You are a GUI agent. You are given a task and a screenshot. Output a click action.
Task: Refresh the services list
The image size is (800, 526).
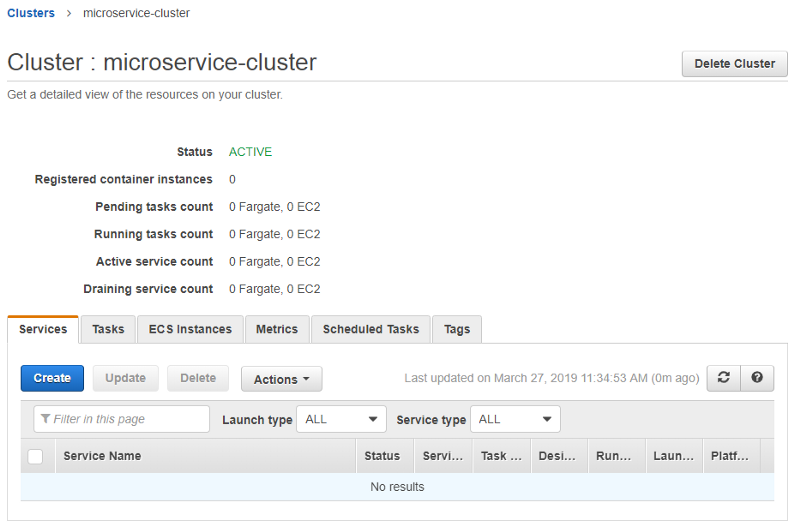coord(723,378)
